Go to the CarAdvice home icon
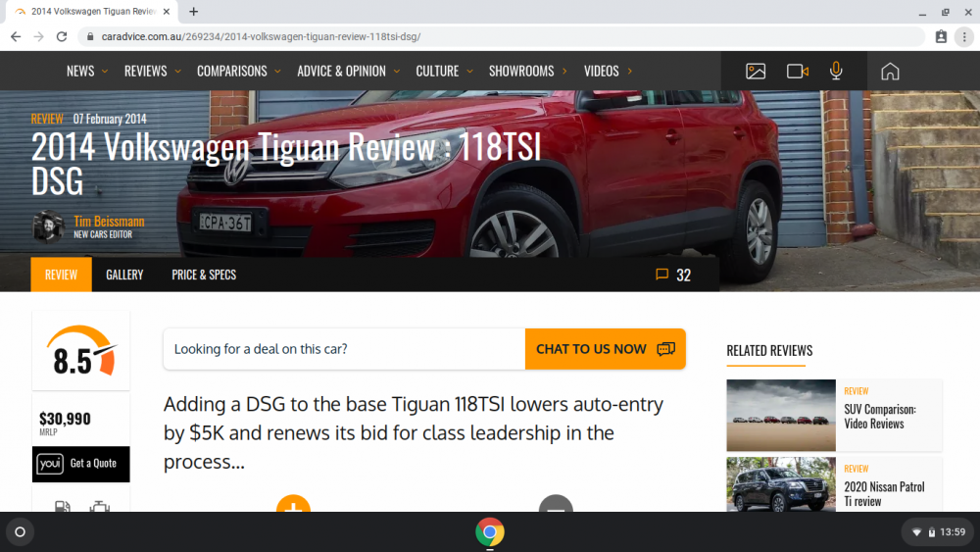 [x=890, y=72]
